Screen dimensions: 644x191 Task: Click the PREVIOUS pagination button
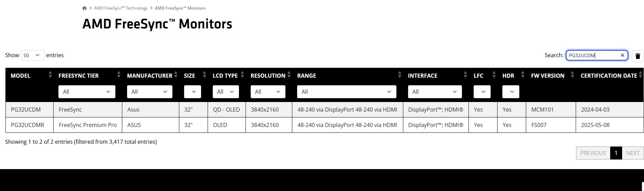point(593,153)
